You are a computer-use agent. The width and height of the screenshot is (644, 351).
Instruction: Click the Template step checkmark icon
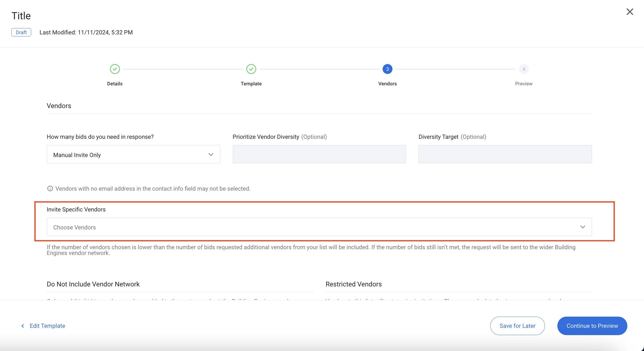[x=251, y=69]
